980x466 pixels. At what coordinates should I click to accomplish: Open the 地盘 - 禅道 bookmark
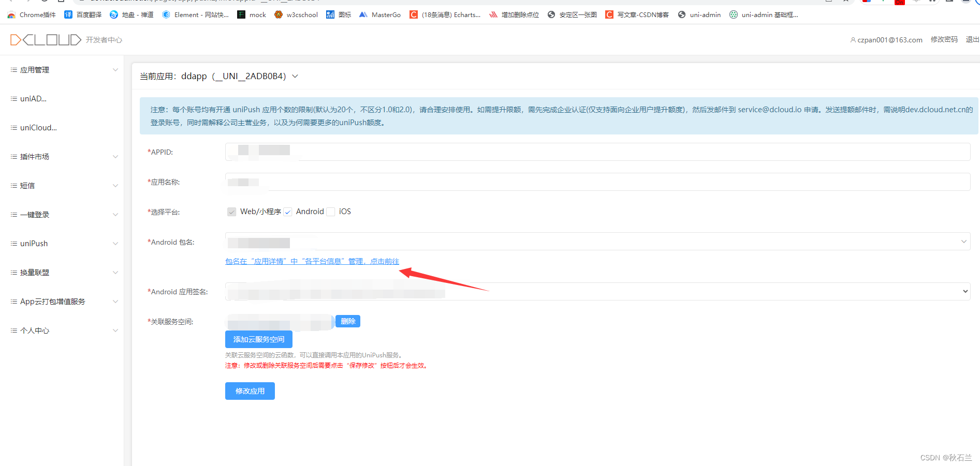click(x=131, y=15)
